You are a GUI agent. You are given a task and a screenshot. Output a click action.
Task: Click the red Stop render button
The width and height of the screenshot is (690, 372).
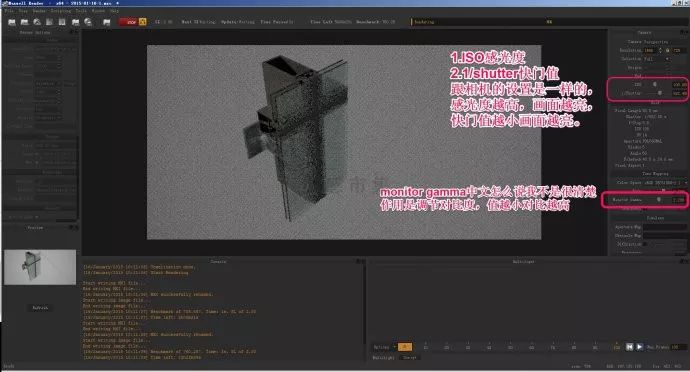(x=128, y=22)
